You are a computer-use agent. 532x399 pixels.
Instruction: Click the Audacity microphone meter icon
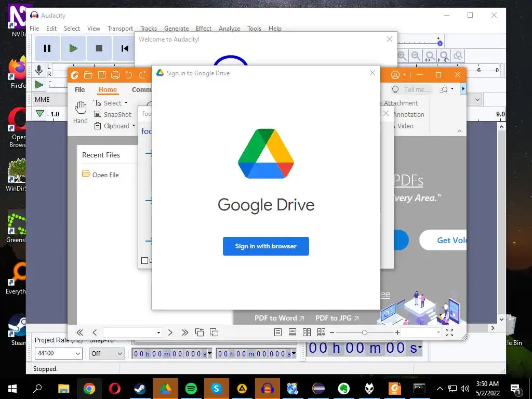(39, 70)
